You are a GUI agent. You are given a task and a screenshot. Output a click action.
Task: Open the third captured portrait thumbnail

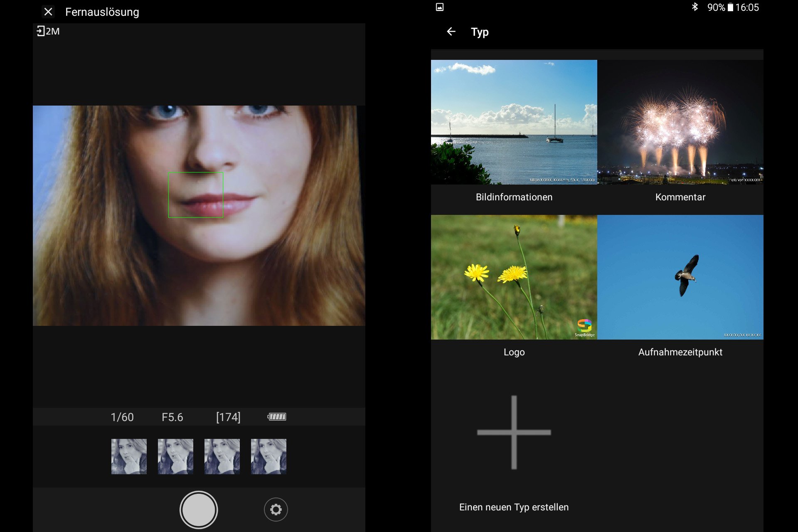[x=222, y=456]
